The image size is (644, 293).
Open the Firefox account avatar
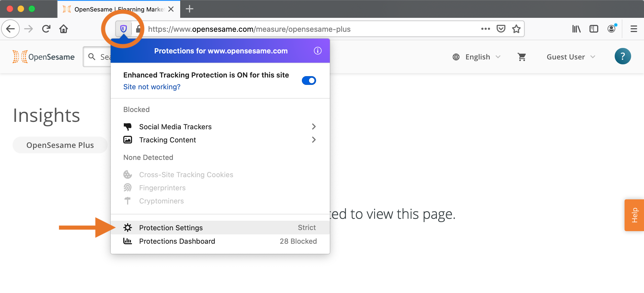[612, 28]
